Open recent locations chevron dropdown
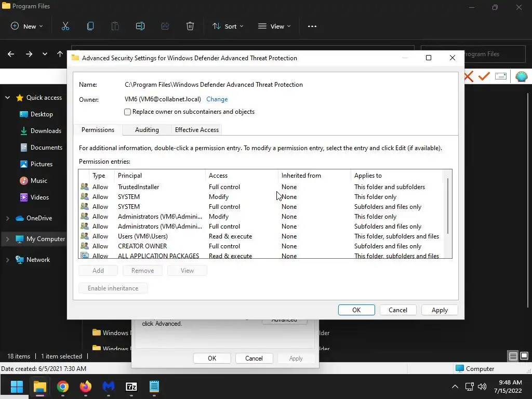532x399 pixels. pyautogui.click(x=45, y=54)
